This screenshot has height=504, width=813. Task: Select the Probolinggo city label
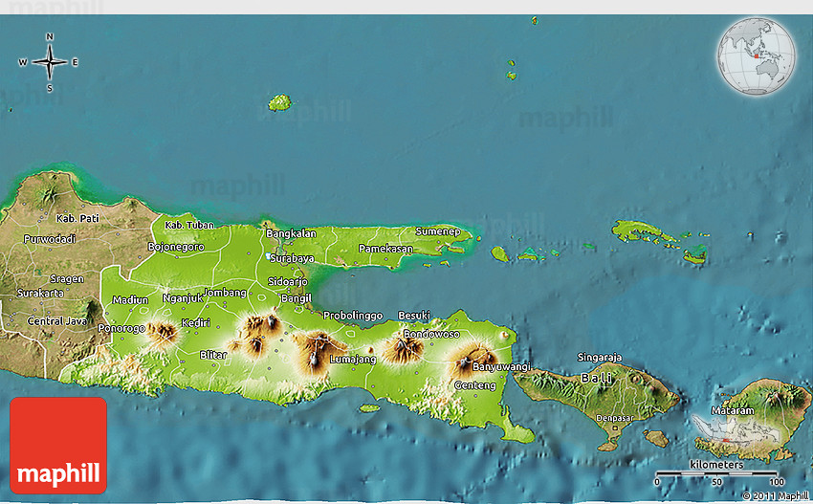pos(353,315)
